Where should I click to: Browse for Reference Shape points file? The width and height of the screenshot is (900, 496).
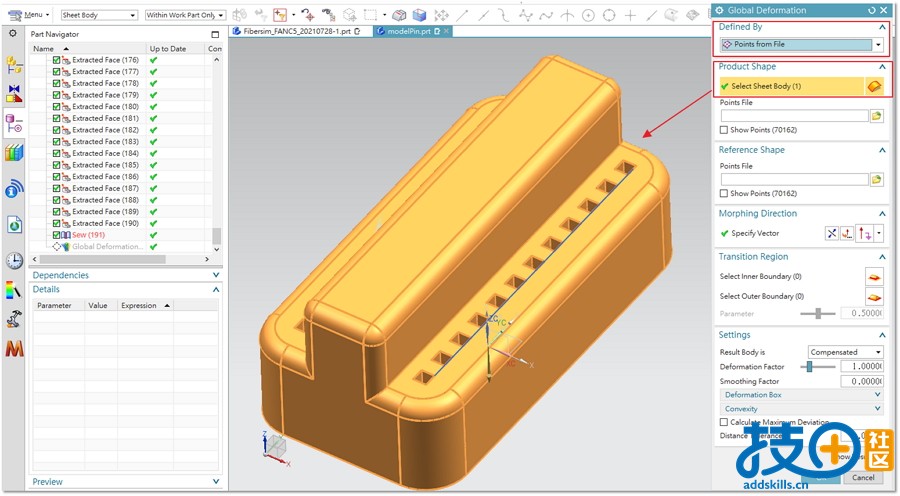(x=876, y=180)
